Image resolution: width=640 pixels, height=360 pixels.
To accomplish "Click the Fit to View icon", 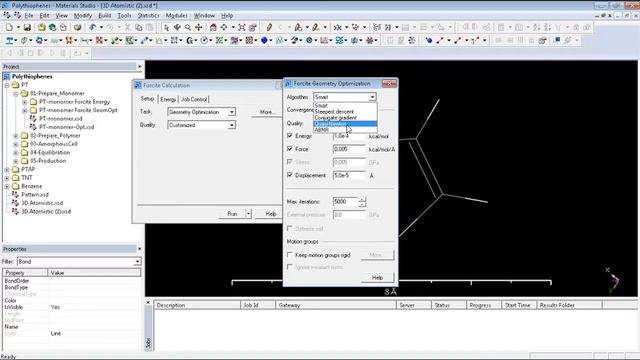I will 242,27.
